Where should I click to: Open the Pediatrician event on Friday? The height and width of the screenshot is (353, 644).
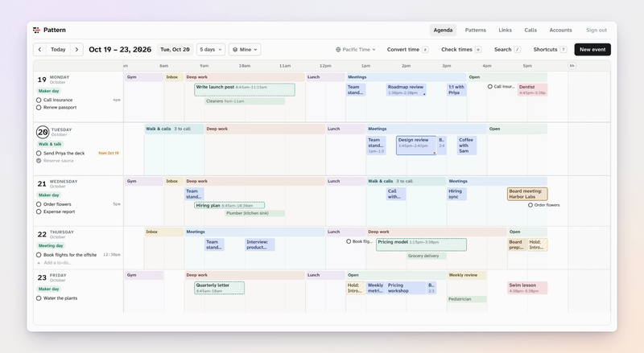point(467,299)
